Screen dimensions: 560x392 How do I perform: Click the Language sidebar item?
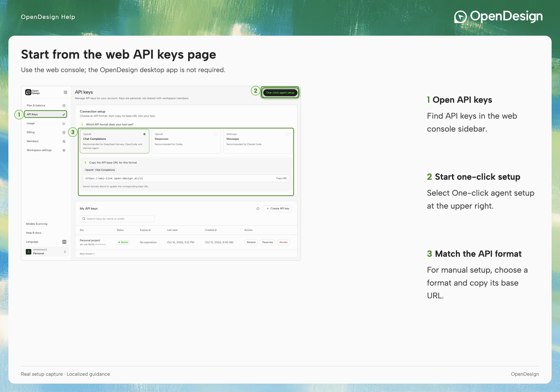46,242
